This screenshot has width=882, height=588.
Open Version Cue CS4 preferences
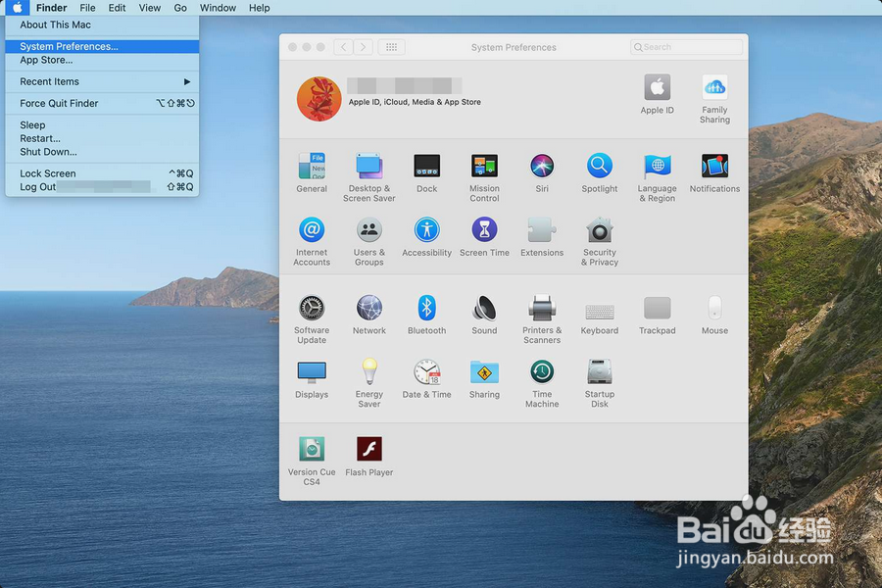click(x=312, y=461)
